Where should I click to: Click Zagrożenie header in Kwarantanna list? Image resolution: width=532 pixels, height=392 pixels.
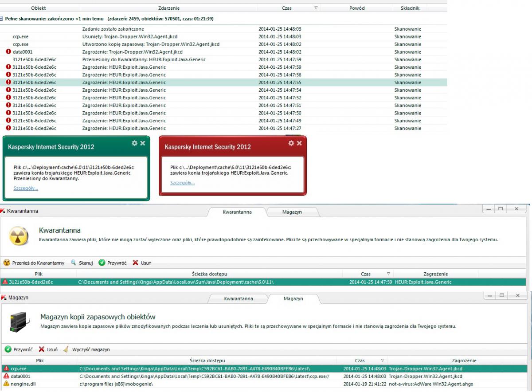pyautogui.click(x=435, y=274)
